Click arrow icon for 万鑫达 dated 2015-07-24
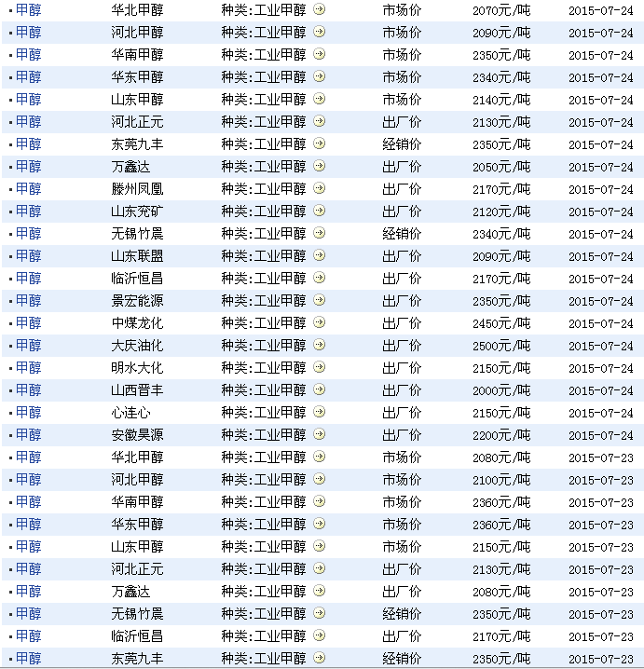Image resolution: width=644 pixels, height=669 pixels. tap(320, 166)
